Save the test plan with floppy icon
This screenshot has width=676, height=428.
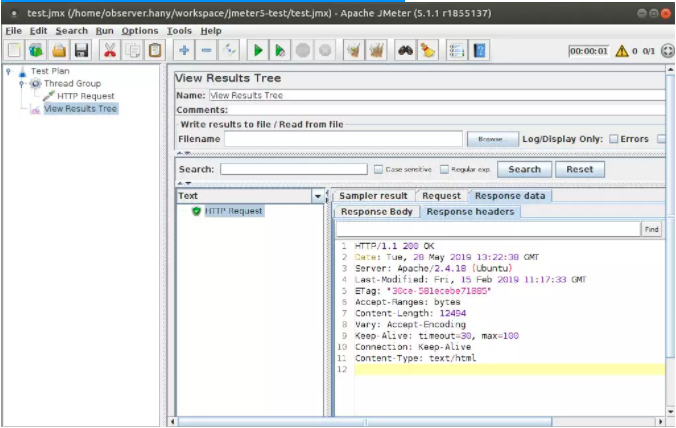coord(81,50)
